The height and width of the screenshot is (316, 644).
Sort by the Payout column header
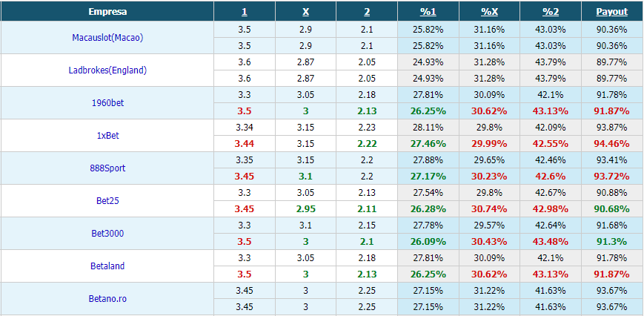pos(612,12)
